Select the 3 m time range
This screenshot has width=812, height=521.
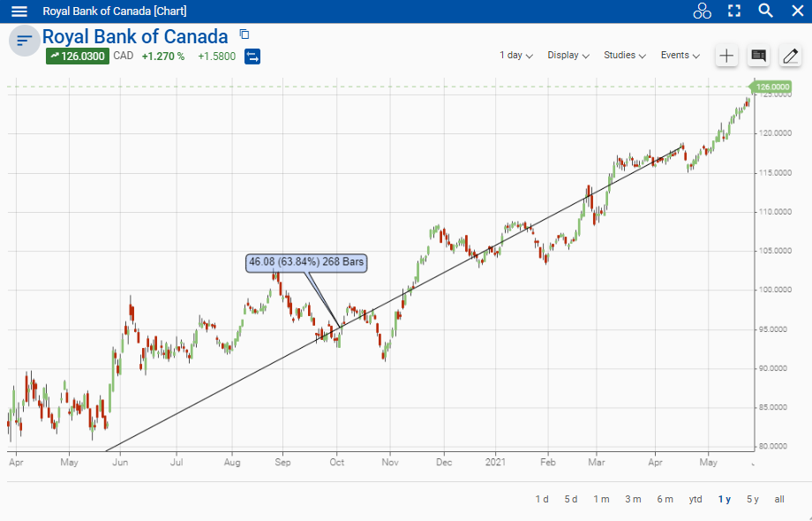tap(633, 499)
